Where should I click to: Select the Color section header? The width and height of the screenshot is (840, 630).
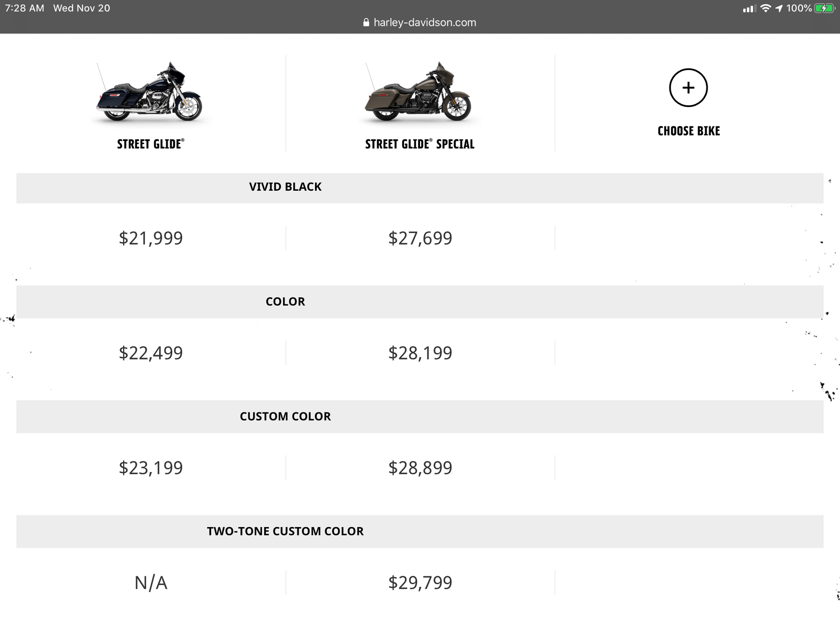[285, 302]
